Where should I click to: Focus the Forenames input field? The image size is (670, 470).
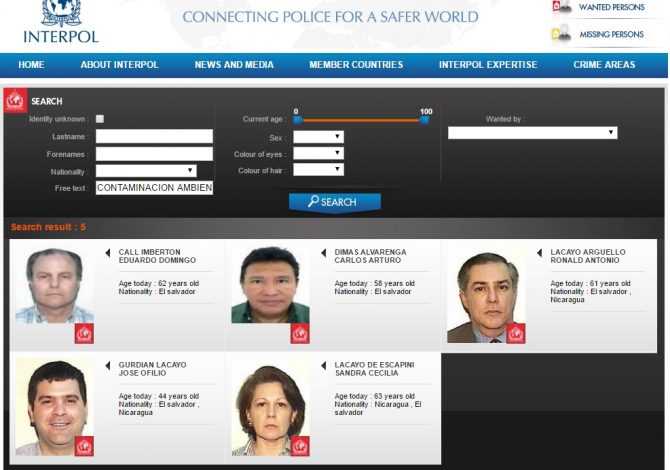point(154,154)
